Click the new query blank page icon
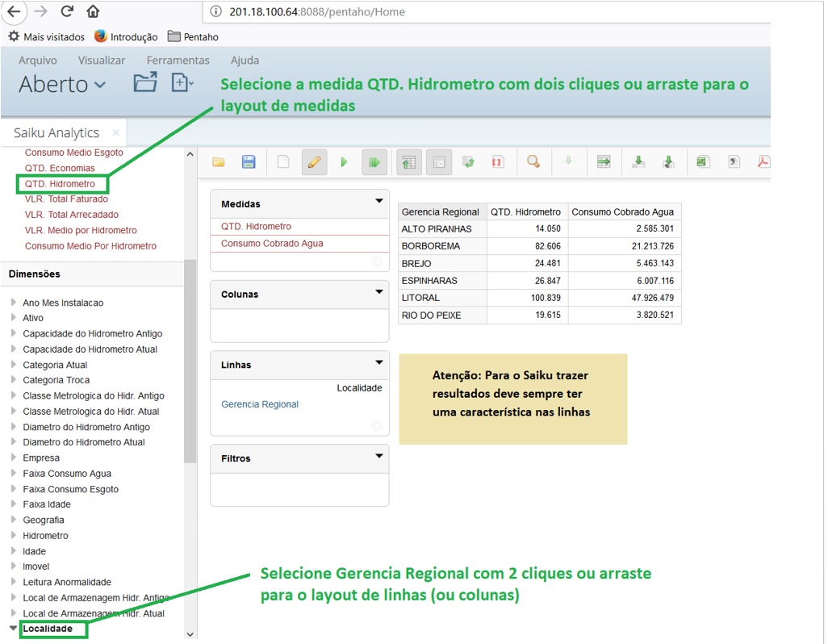The width and height of the screenshot is (828, 644). [x=283, y=162]
